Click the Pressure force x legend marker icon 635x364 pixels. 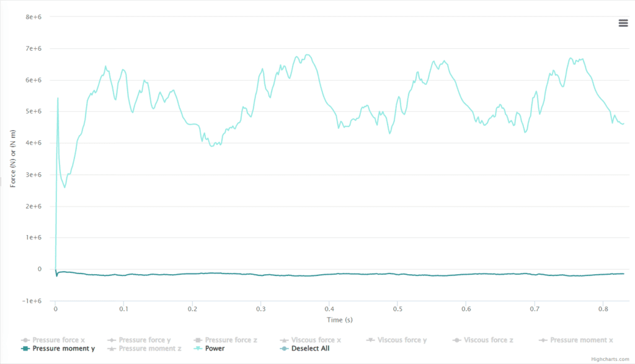pyautogui.click(x=25, y=340)
